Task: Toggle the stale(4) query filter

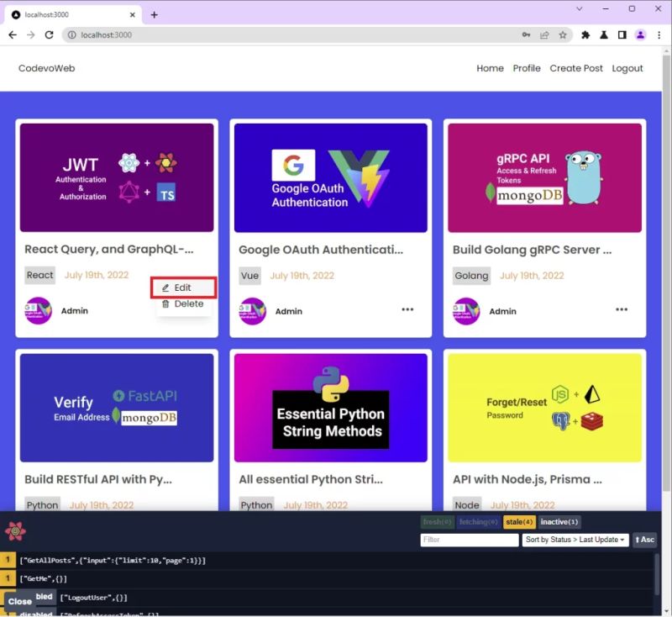Action: click(x=520, y=521)
